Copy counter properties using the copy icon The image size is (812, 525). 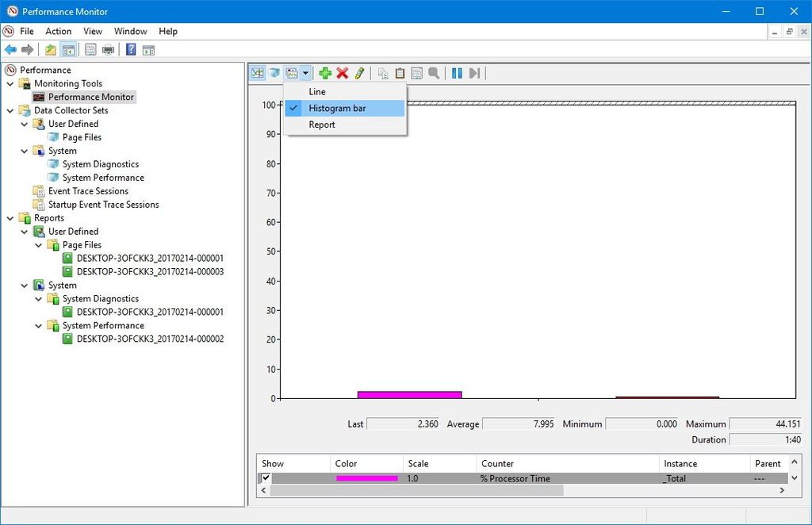[x=381, y=73]
